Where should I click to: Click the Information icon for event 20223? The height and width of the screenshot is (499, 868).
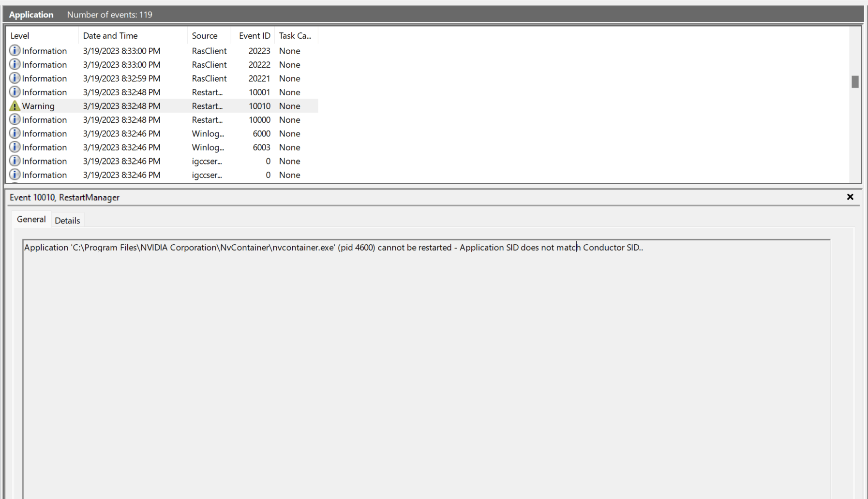click(15, 51)
